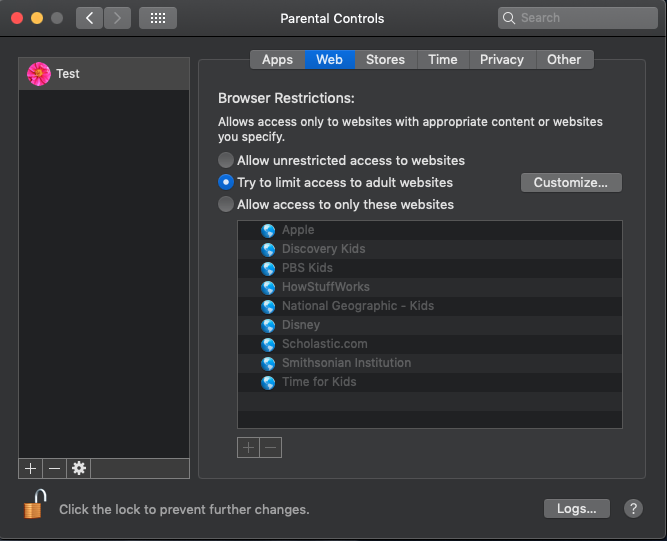Select Disney in the websites list
The height and width of the screenshot is (541, 667).
pos(430,325)
